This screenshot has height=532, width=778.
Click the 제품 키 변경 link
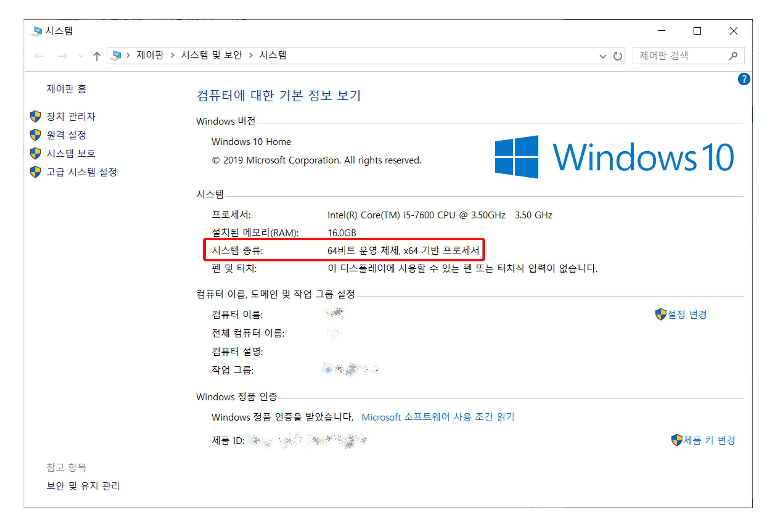(x=709, y=440)
